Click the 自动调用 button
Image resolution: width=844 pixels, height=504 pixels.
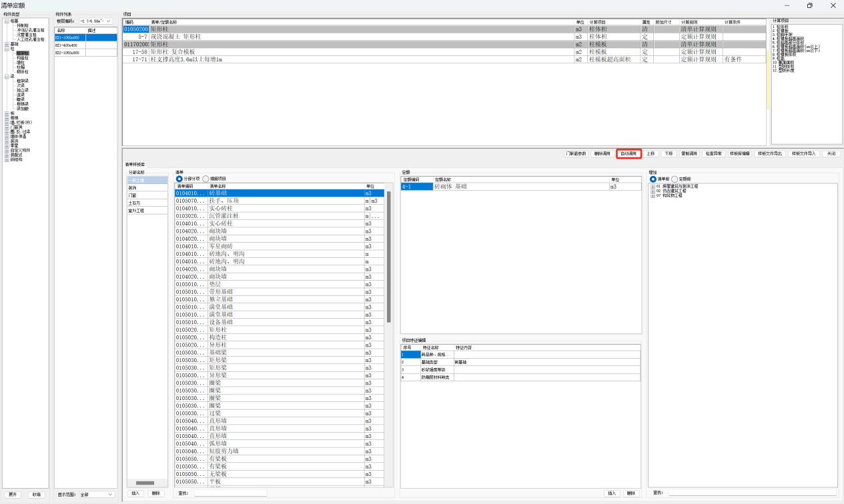pos(628,153)
